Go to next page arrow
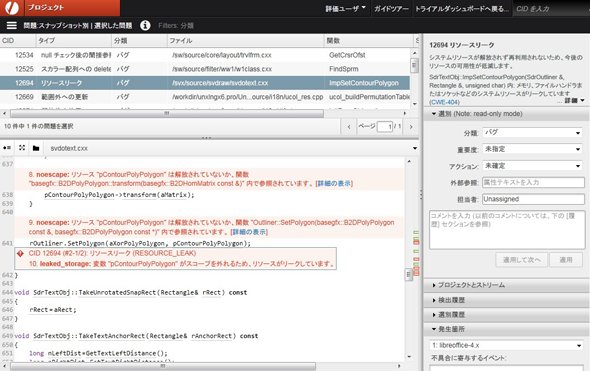Viewport: 590px width, 371px height. (x=411, y=127)
